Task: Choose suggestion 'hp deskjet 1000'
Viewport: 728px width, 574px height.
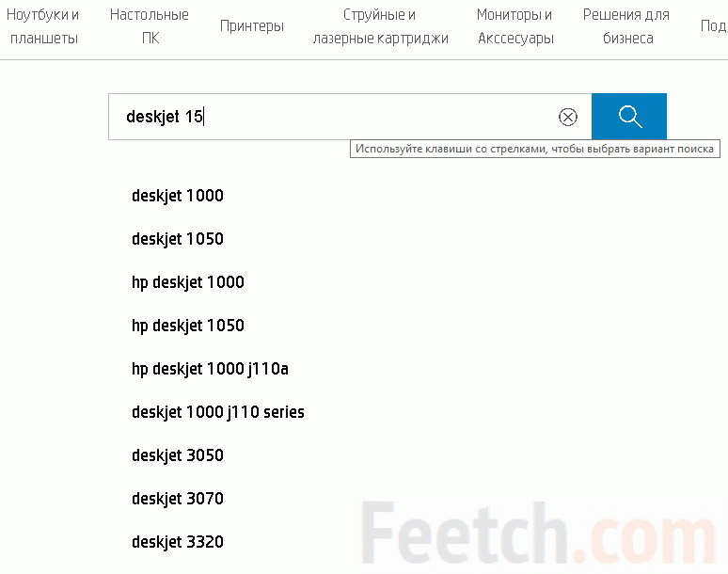Action: pos(188,282)
